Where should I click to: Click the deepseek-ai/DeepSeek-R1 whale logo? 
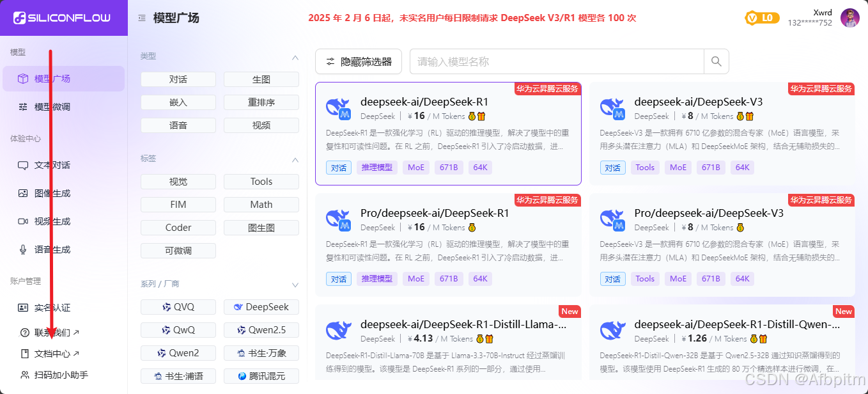tap(339, 108)
